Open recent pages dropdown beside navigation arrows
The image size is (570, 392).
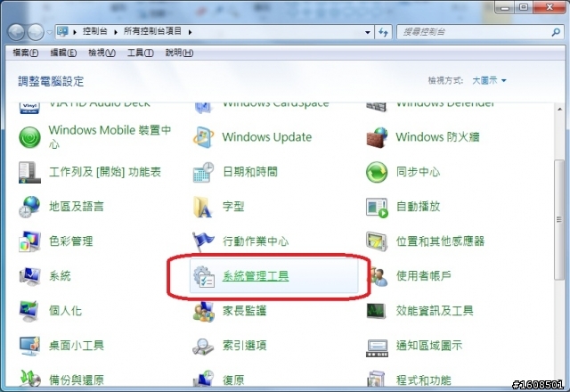[50, 32]
